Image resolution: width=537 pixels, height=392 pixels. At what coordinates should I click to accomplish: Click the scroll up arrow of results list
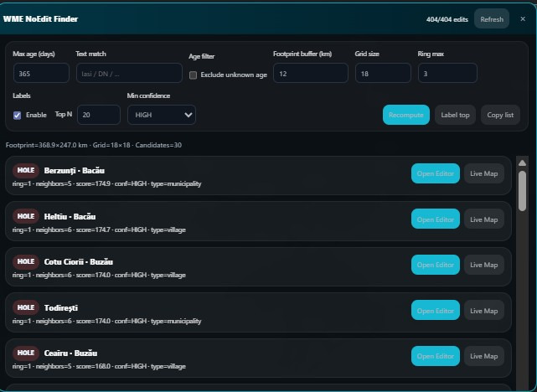523,162
